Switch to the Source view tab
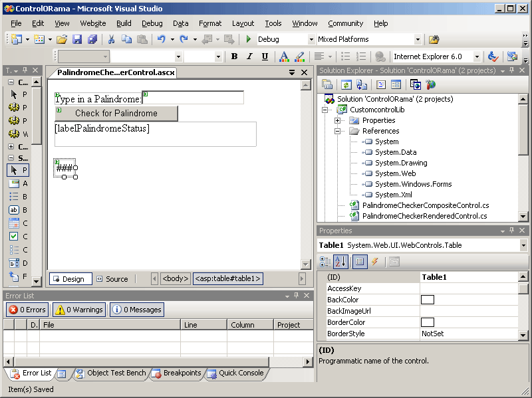Viewport: 532px width, 398px height. tap(112, 279)
